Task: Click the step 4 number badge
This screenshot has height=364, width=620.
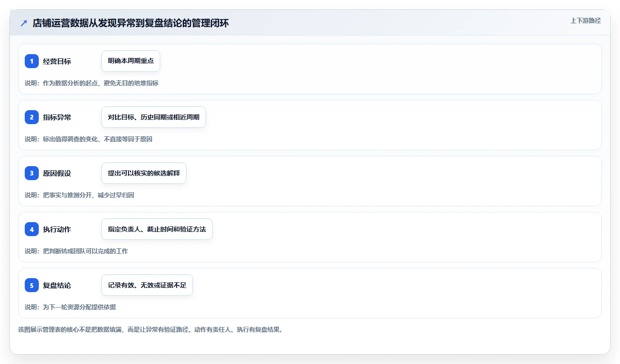Action: 32,229
